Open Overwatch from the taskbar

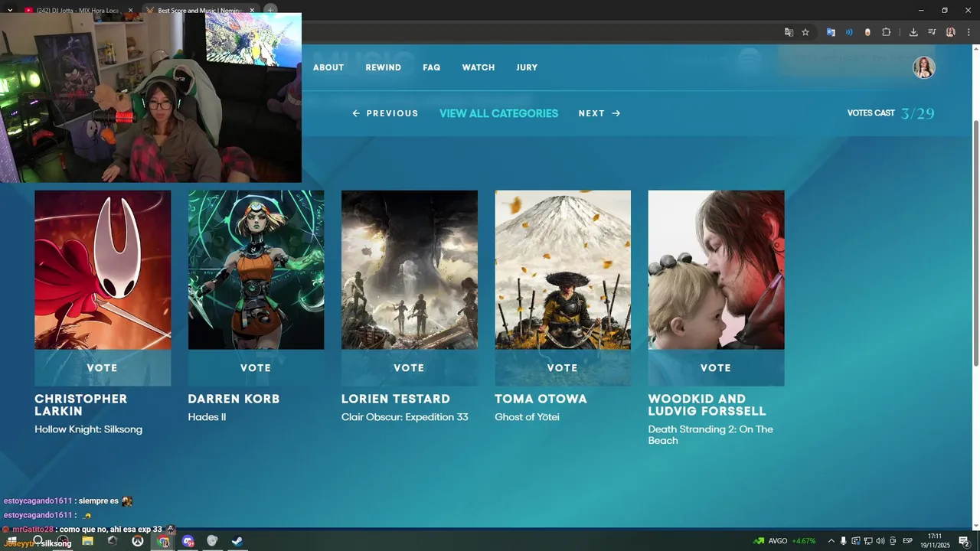[138, 541]
